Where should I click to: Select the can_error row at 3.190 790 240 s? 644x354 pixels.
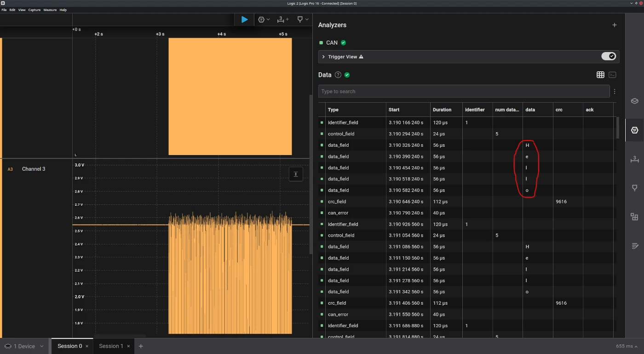[466, 213]
